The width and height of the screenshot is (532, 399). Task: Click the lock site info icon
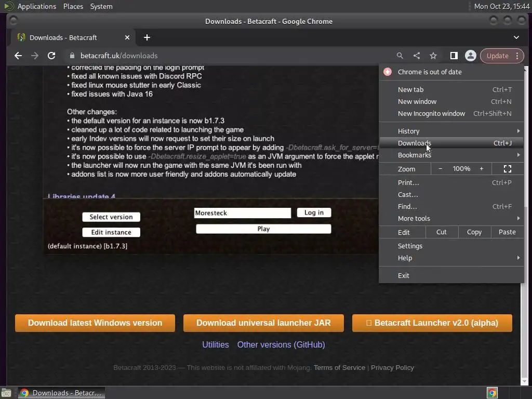pyautogui.click(x=72, y=56)
